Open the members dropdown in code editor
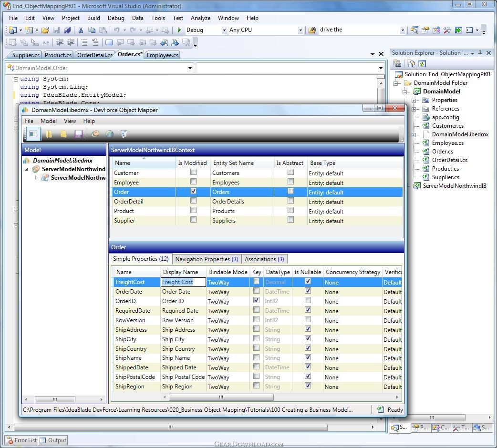 click(x=381, y=68)
